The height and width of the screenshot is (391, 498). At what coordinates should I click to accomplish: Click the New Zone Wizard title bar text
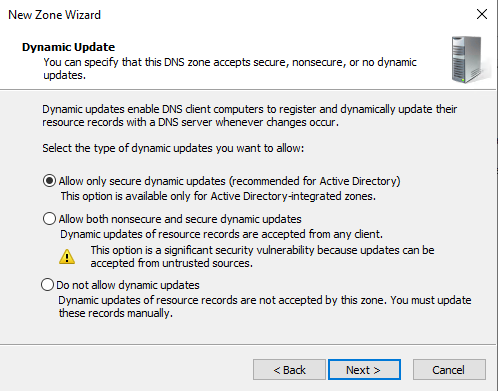coord(54,15)
